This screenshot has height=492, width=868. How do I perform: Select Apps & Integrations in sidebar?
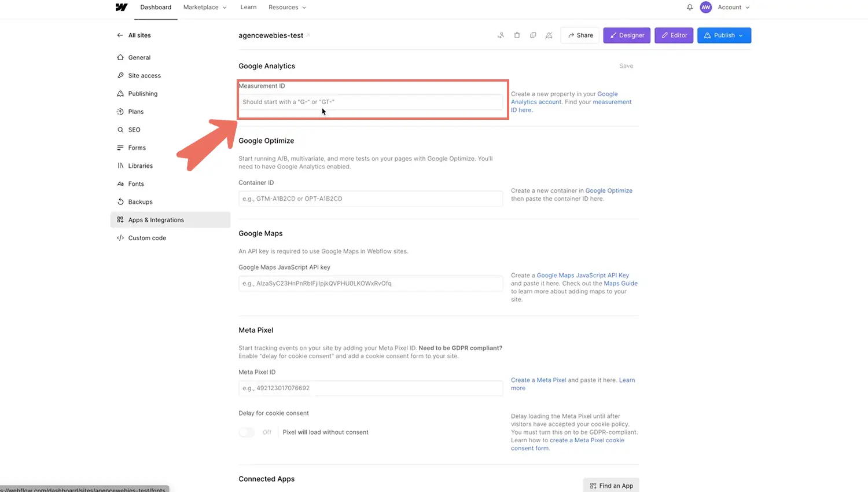coord(170,219)
